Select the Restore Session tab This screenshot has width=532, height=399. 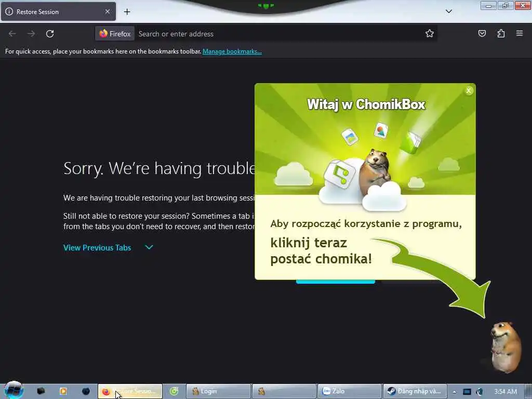(58, 11)
